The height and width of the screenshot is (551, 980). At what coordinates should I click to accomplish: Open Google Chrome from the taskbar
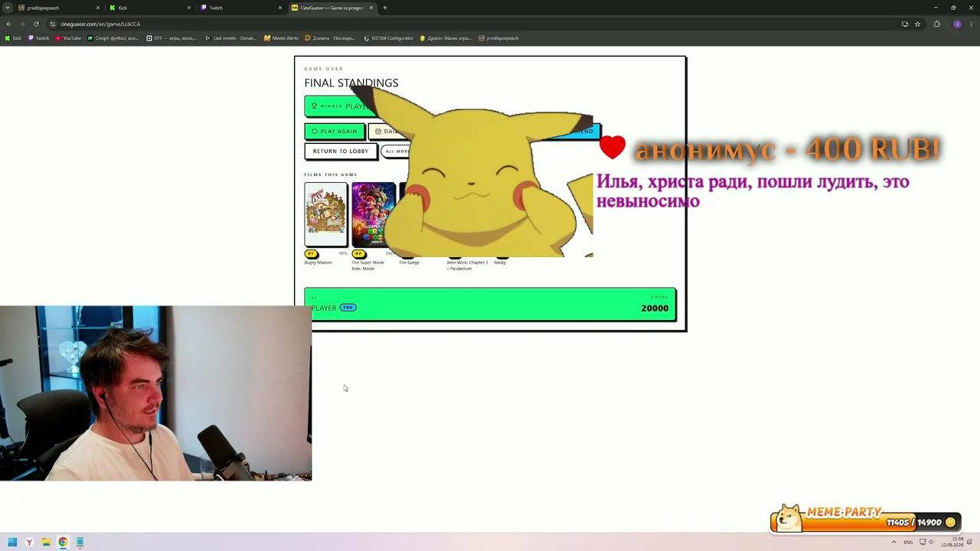tap(63, 543)
